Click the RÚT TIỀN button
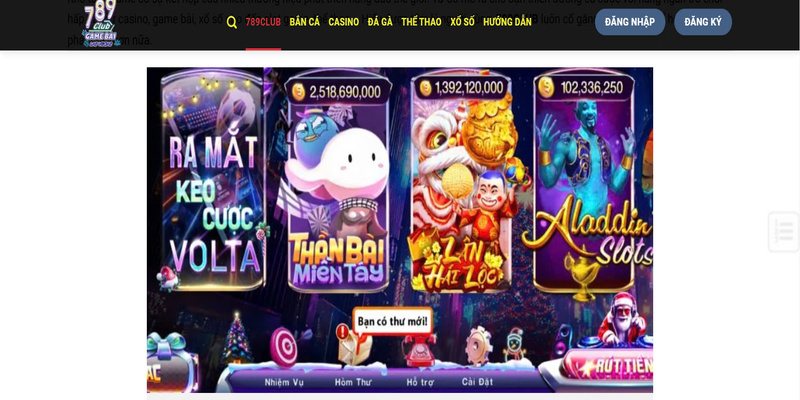The width and height of the screenshot is (800, 400). click(x=607, y=365)
